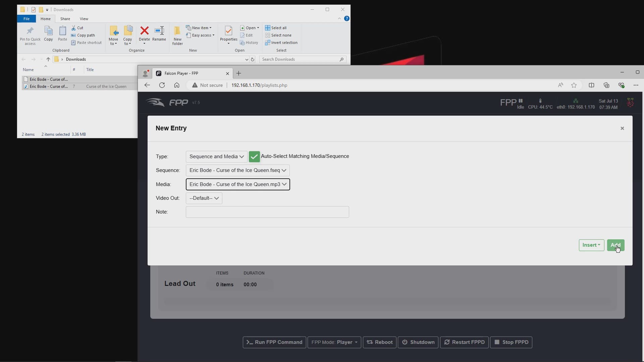Click the red Delete icon
The height and width of the screenshot is (362, 644).
(144, 31)
